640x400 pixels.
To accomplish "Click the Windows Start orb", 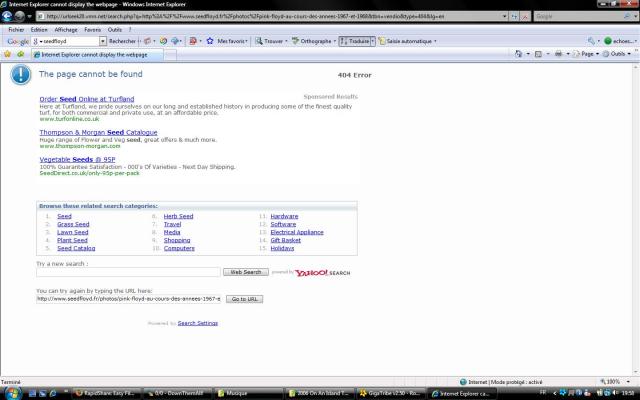I will point(8,393).
